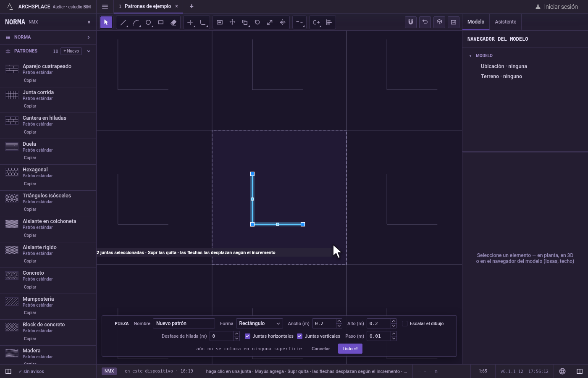The height and width of the screenshot is (378, 588).
Task: Open the hamburger menu
Action: click(105, 6)
